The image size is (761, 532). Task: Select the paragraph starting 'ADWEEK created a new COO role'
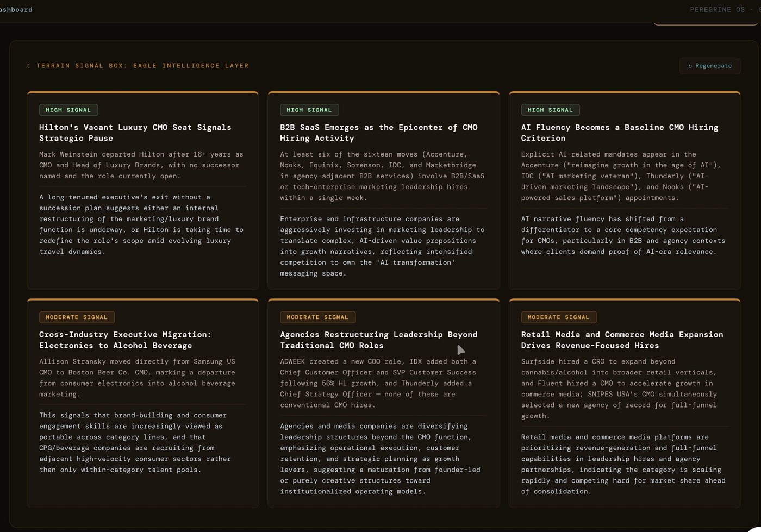[x=378, y=383]
